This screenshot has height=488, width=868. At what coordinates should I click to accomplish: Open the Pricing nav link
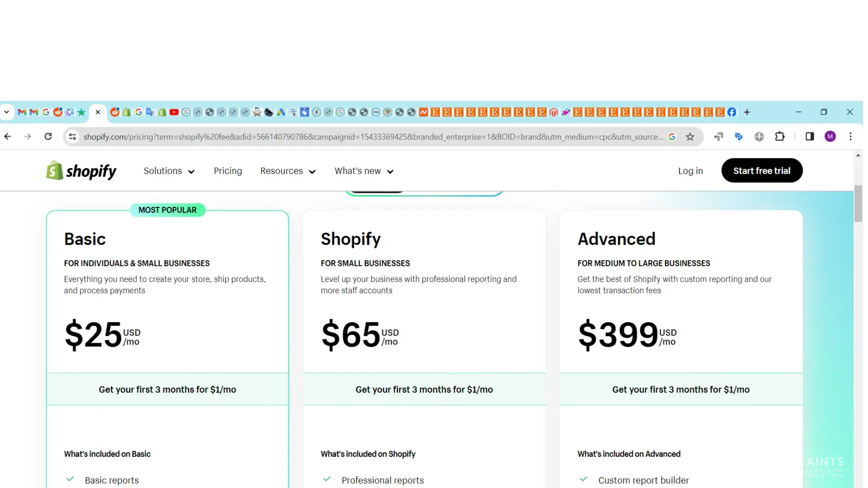click(228, 171)
